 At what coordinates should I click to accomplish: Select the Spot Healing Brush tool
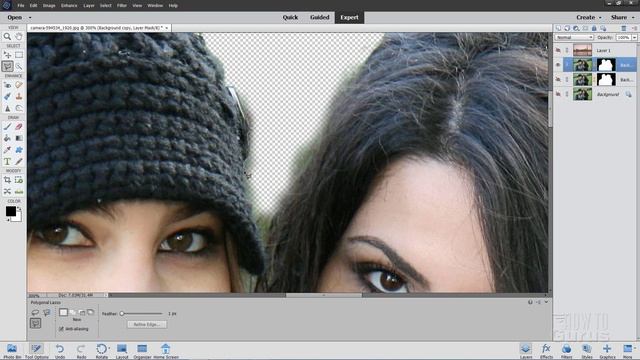click(x=19, y=85)
